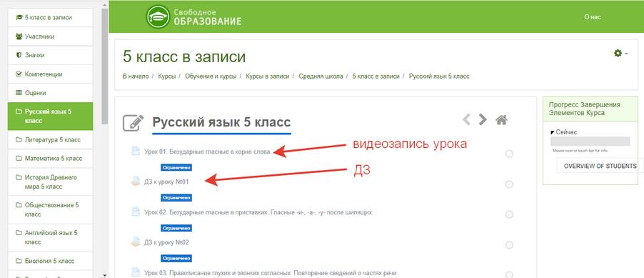Click Средняя школа breadcrumb
644x278 pixels.
(x=321, y=76)
